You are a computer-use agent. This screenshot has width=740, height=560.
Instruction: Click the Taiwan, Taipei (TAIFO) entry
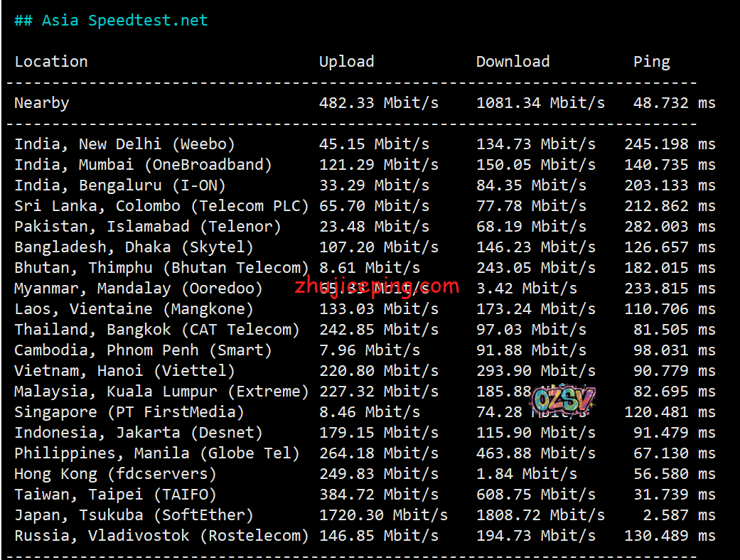pyautogui.click(x=115, y=495)
